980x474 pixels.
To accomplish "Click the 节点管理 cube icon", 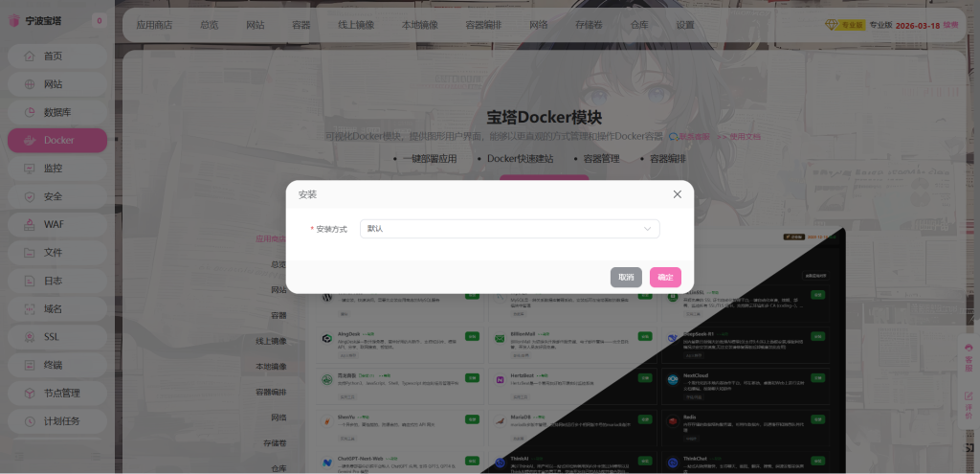I will pyautogui.click(x=29, y=393).
